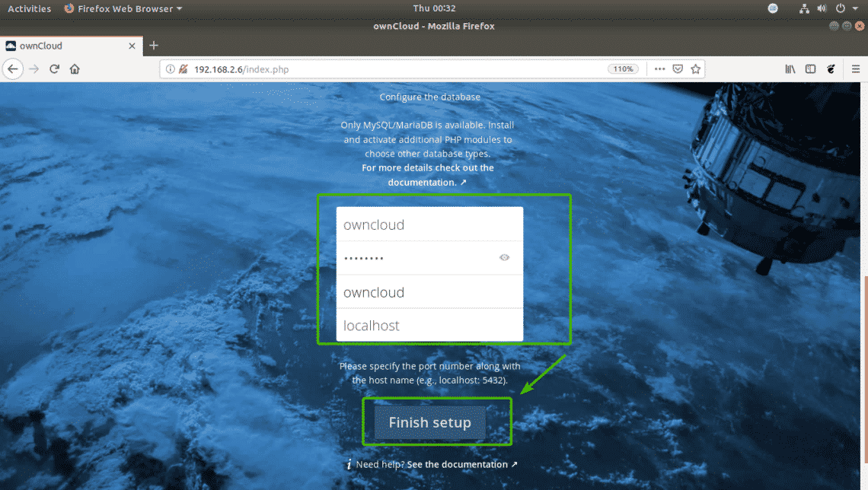868x490 pixels.
Task: Open Activities overview
Action: point(30,8)
